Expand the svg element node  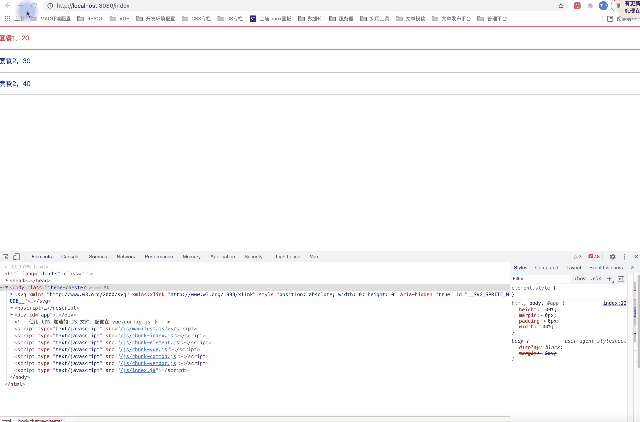coord(12,294)
